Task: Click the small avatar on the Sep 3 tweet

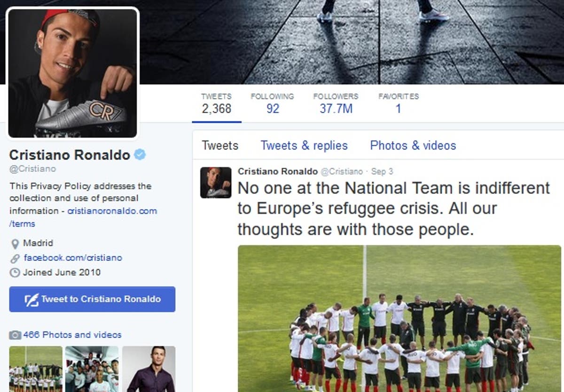Action: coord(216,182)
